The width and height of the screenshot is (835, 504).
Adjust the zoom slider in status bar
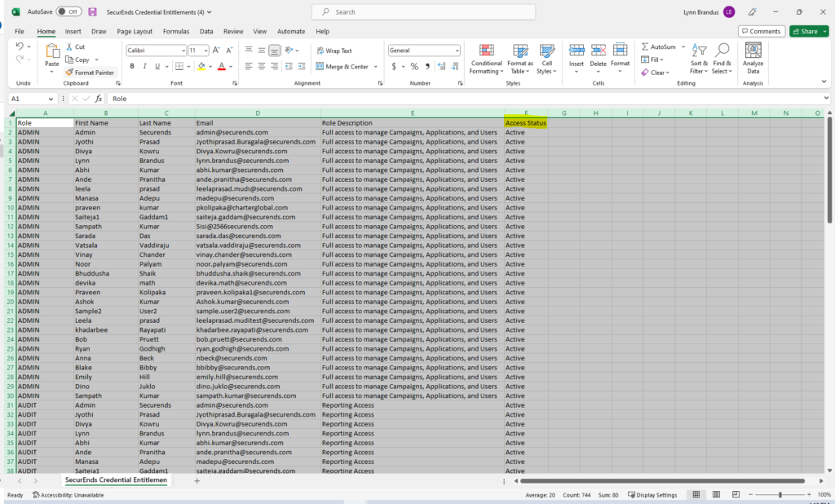pyautogui.click(x=780, y=495)
